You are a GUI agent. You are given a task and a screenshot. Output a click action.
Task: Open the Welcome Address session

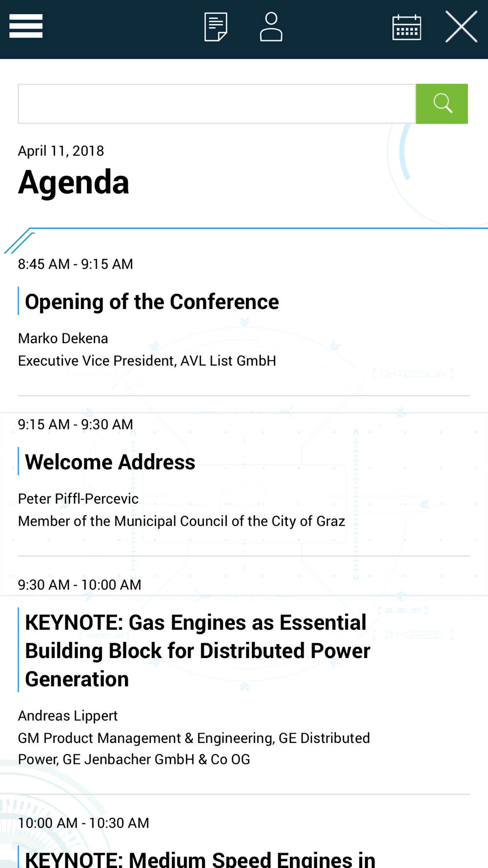pyautogui.click(x=110, y=462)
